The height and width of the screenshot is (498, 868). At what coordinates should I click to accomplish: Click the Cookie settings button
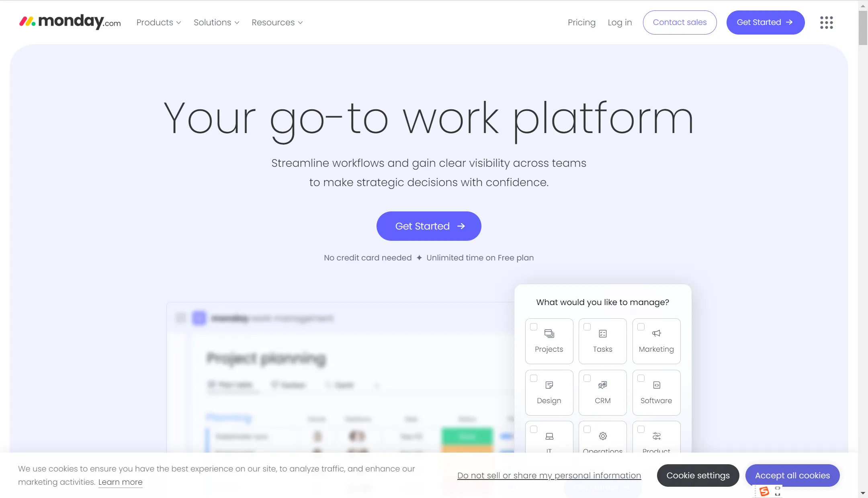click(x=698, y=475)
